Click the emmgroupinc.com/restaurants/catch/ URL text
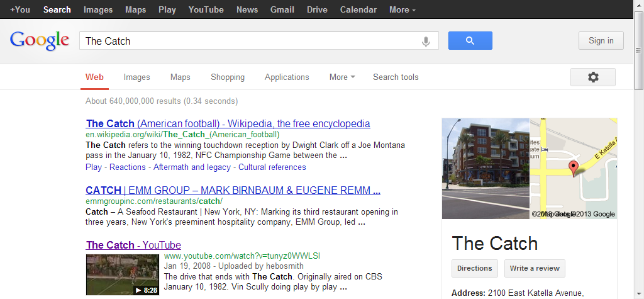Image resolution: width=644 pixels, height=299 pixels. [x=154, y=201]
